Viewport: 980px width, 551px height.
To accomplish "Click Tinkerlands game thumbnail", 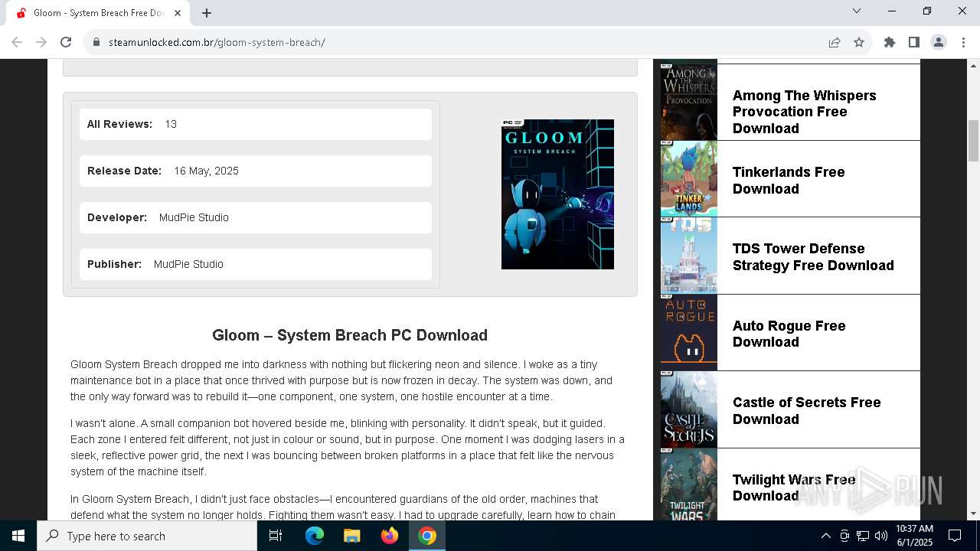I will click(689, 178).
